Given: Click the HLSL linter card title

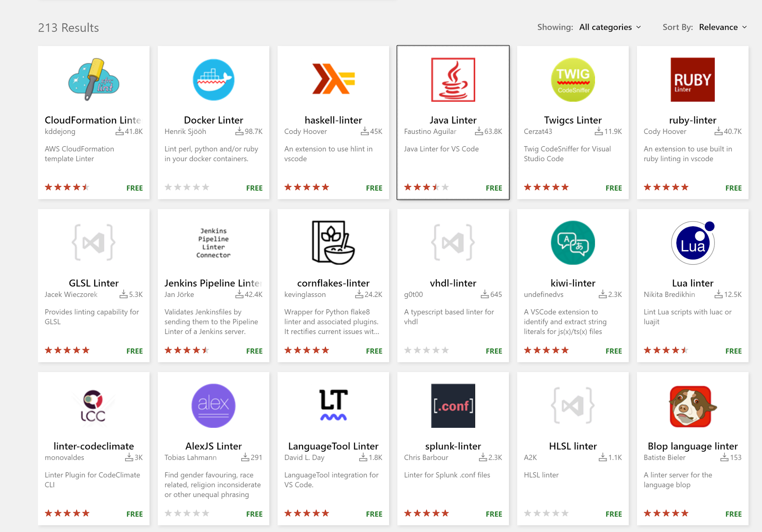Looking at the screenshot, I should [573, 446].
